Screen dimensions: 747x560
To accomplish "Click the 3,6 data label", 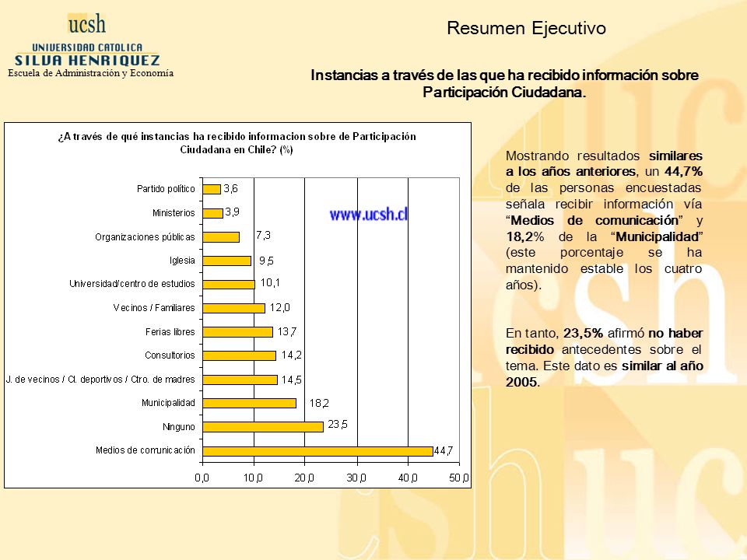I will tap(230, 188).
